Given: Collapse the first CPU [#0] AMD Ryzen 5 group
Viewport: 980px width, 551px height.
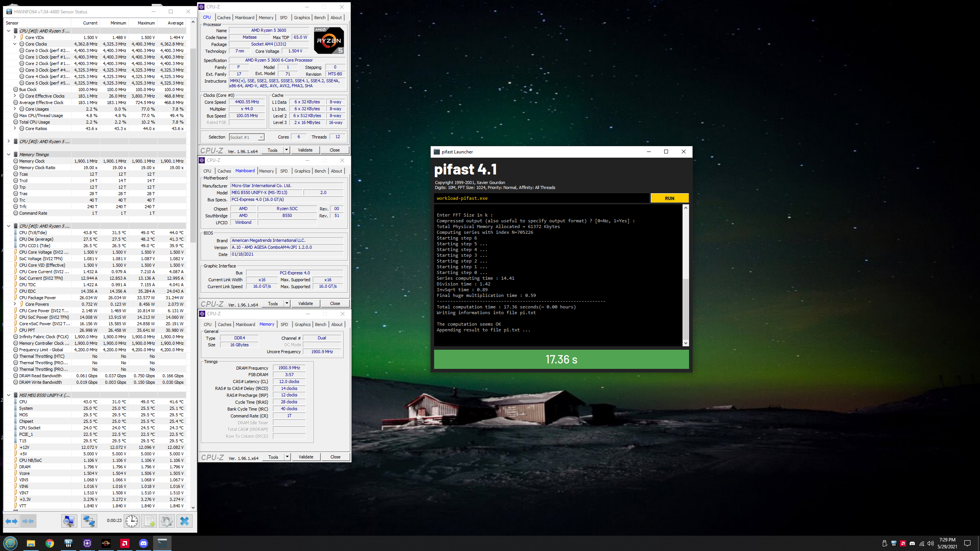Looking at the screenshot, I should (x=8, y=31).
